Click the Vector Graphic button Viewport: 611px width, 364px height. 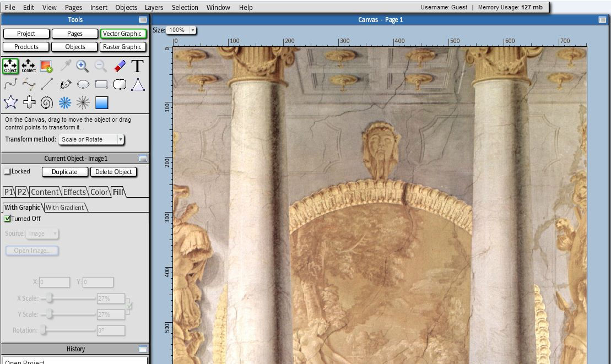pyautogui.click(x=122, y=34)
